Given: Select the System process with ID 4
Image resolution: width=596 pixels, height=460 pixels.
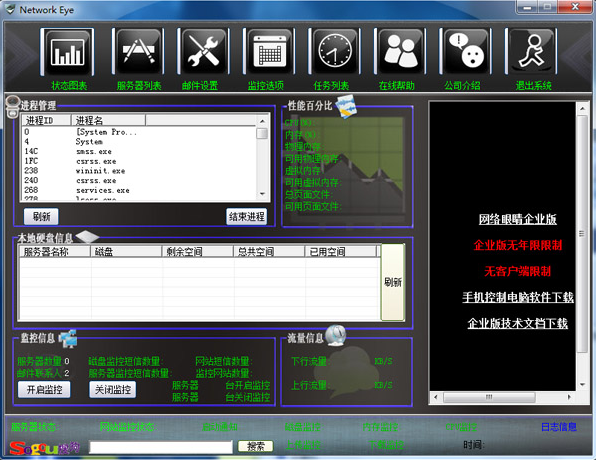Looking at the screenshot, I should [139, 142].
